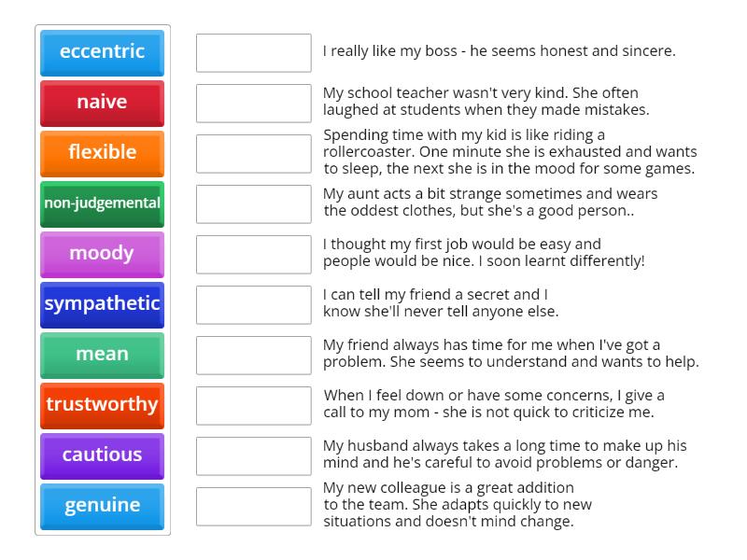Screen dimensions: 747x560
Task: Select the word tile 'sympathetic'
Action: pos(101,304)
